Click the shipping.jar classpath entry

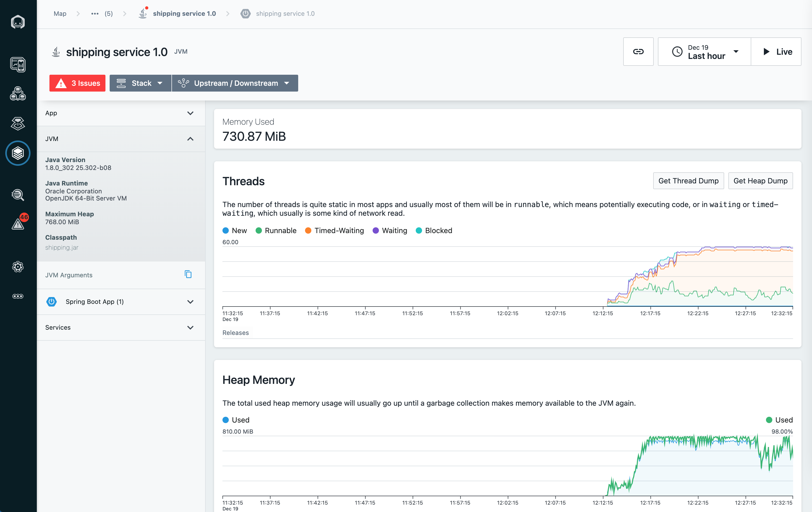coord(62,247)
